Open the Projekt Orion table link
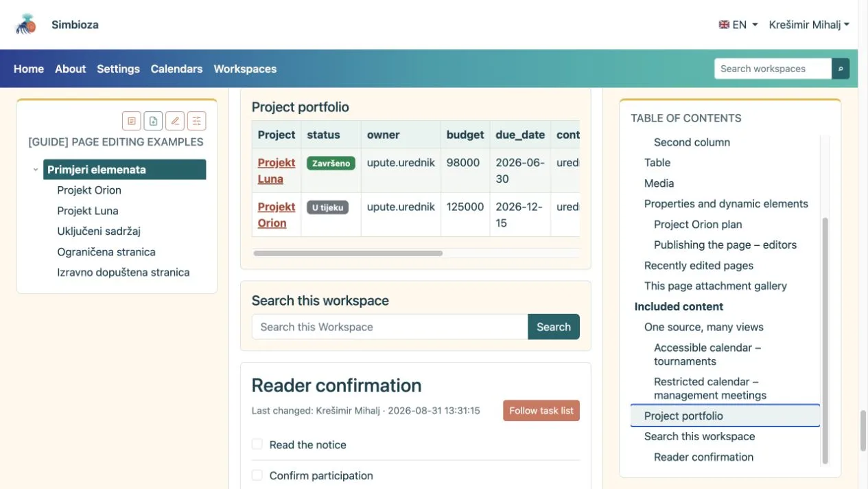The height and width of the screenshot is (489, 868). point(276,215)
